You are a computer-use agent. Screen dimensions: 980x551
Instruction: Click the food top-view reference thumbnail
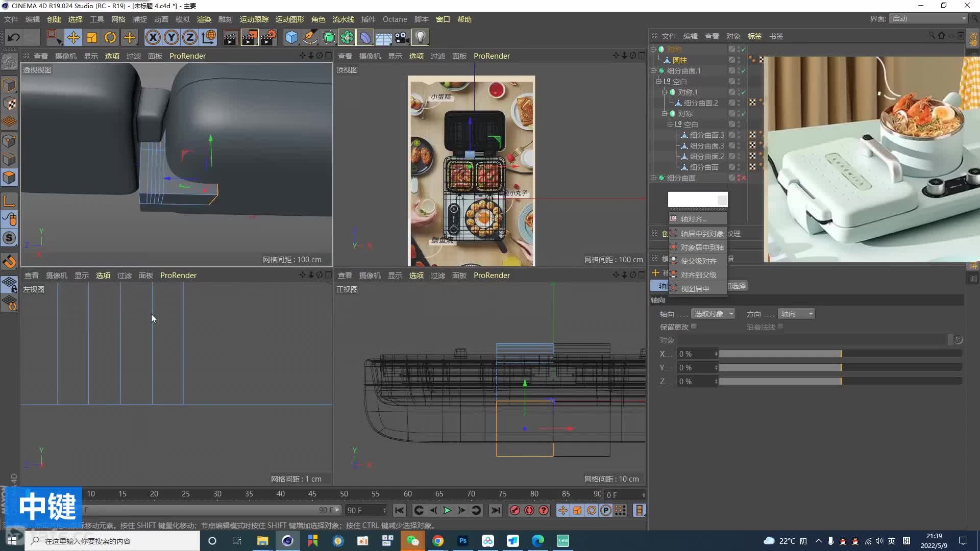[x=471, y=171]
